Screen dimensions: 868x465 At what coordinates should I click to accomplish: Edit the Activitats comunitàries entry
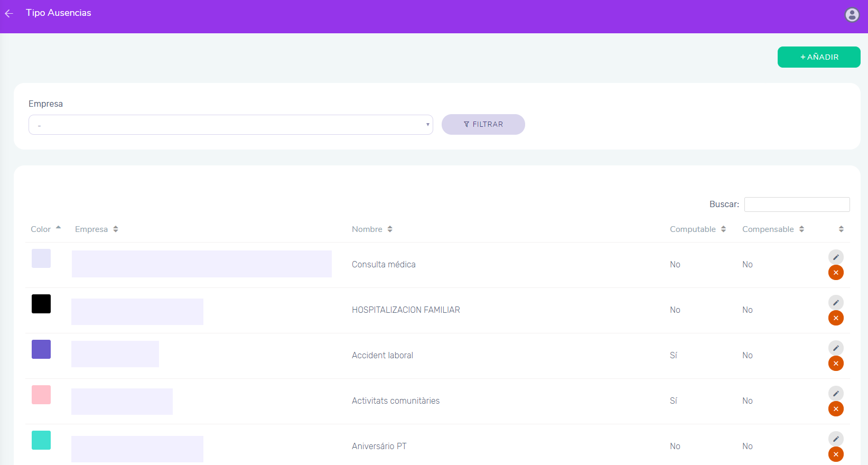pos(836,394)
